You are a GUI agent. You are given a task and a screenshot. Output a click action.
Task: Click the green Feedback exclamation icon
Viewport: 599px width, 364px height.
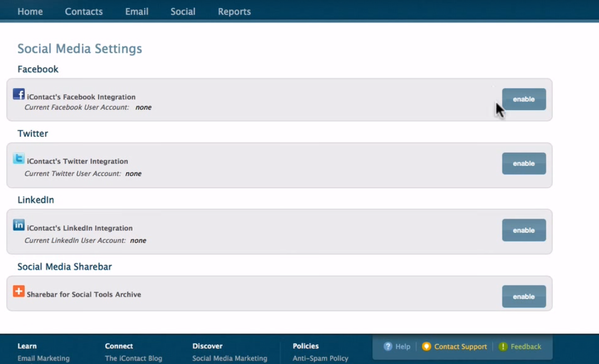(x=502, y=346)
